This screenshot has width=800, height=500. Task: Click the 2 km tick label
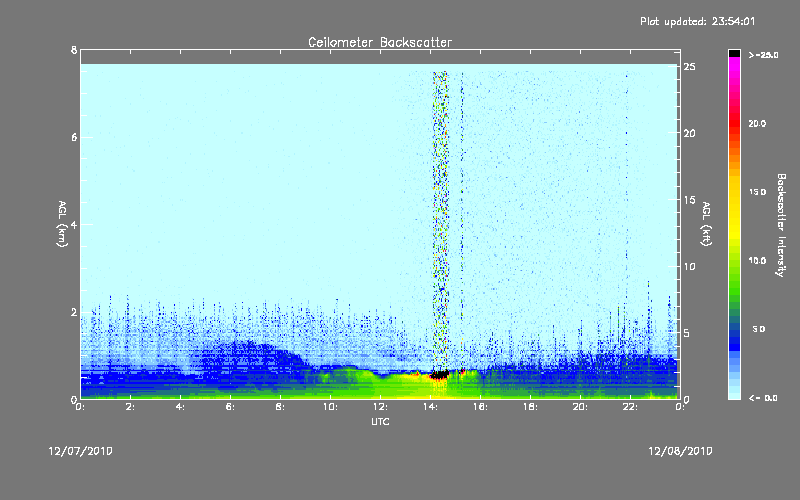tap(74, 312)
